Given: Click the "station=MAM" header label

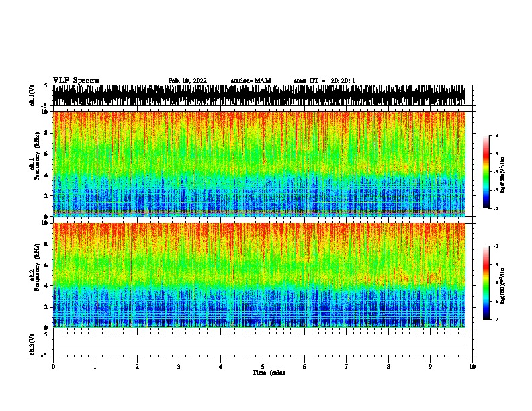Looking at the screenshot, I should (x=251, y=81).
